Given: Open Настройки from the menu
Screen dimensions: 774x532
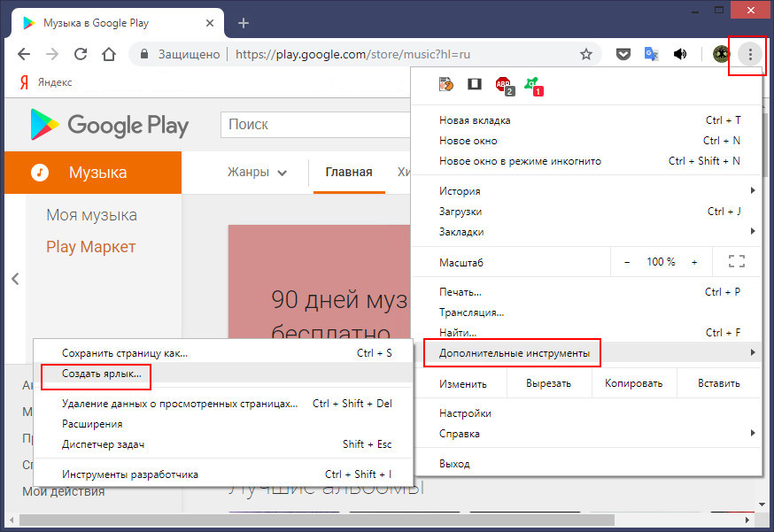Looking at the screenshot, I should (586, 413).
